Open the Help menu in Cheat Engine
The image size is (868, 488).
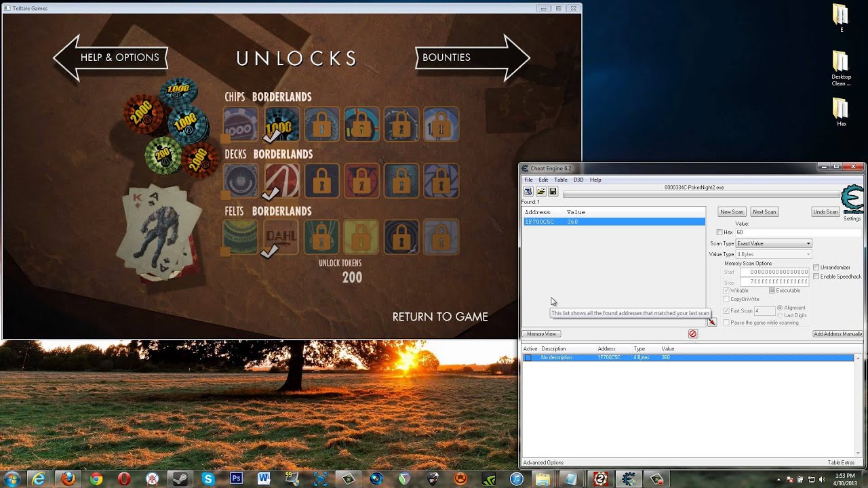point(595,180)
